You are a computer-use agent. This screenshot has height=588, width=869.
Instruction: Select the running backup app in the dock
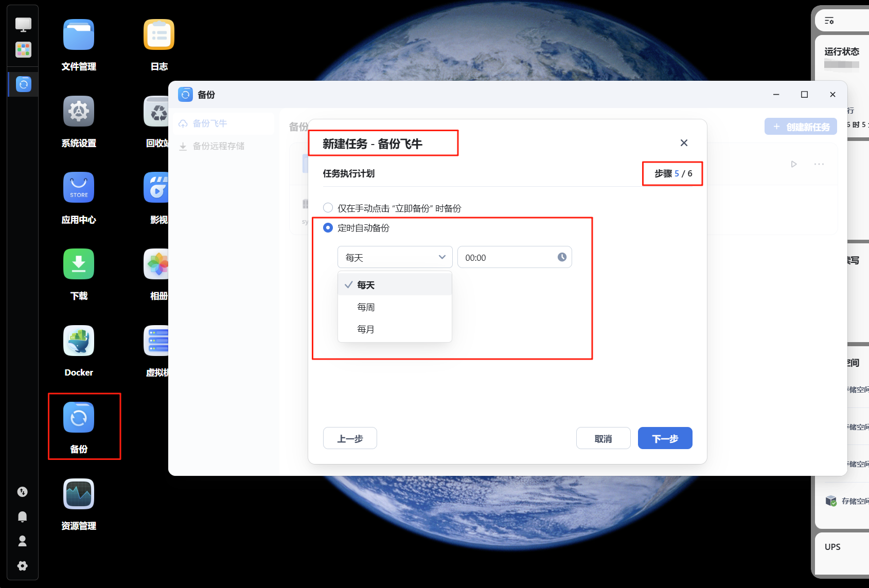click(24, 84)
